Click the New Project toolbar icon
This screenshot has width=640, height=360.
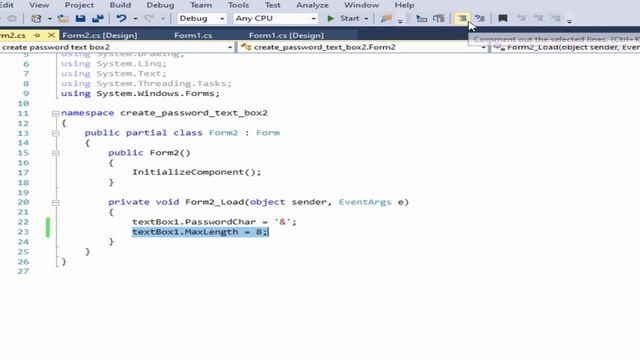(x=36, y=19)
